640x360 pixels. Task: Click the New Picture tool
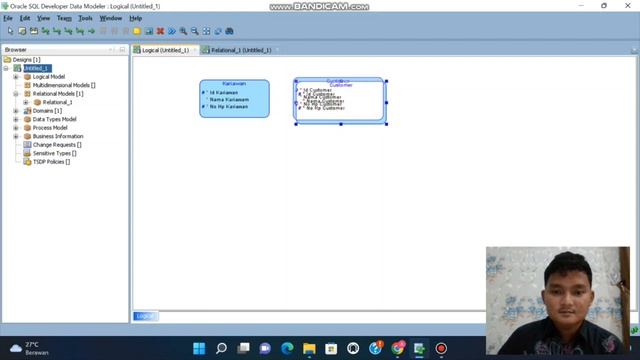coord(149,31)
